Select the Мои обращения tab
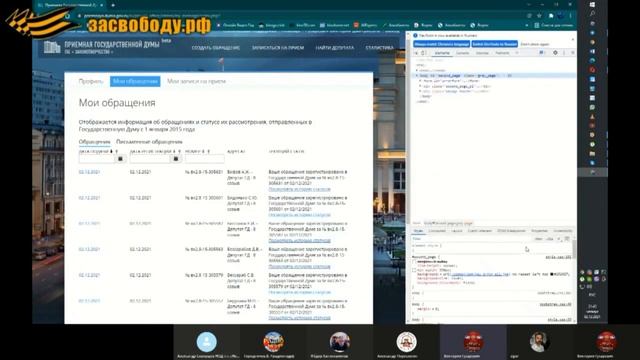Image resolution: width=640 pixels, height=360 pixels. point(135,81)
